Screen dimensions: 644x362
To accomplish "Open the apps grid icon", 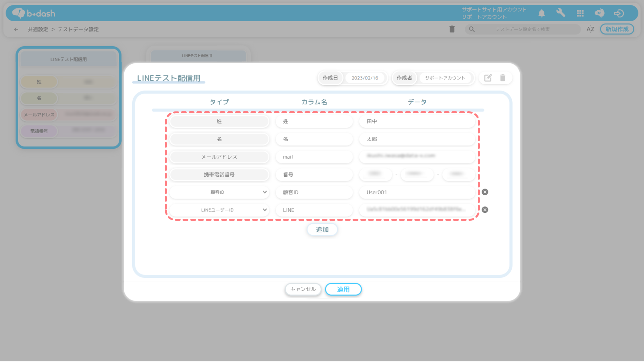I will 580,13.
